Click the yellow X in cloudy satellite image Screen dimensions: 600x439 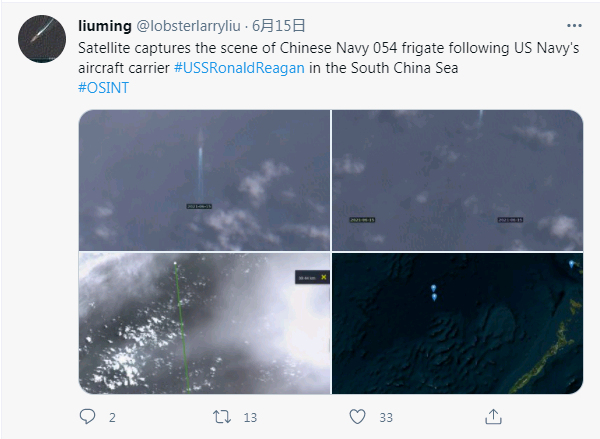(323, 277)
